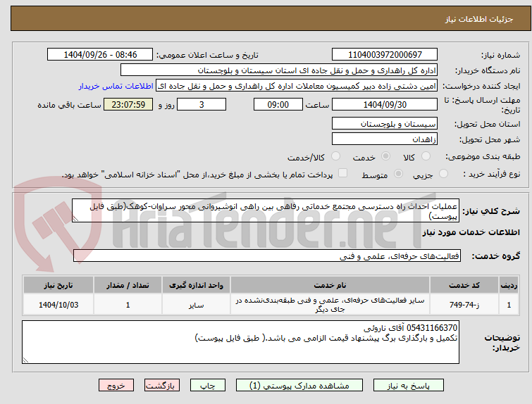The image size is (532, 404).
Task: Click the 'واحد اندازه گیری' column header
Action: (x=196, y=285)
